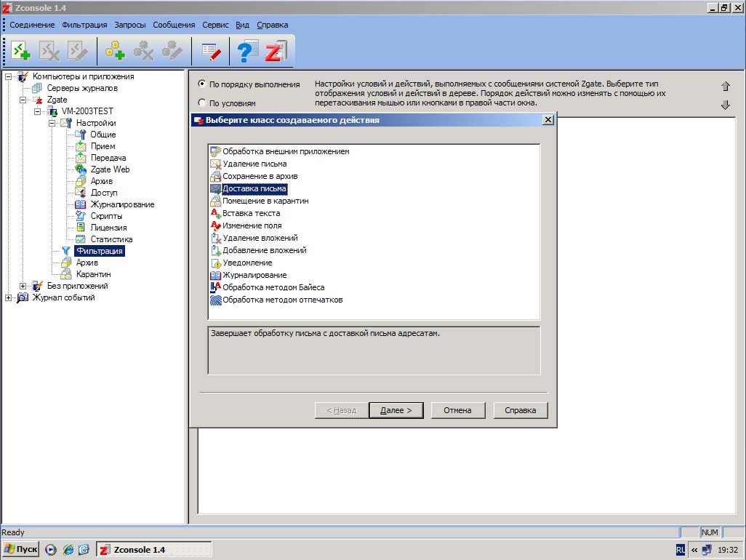Click the Сохранение в архив icon
This screenshot has height=560, width=746.
(215, 176)
